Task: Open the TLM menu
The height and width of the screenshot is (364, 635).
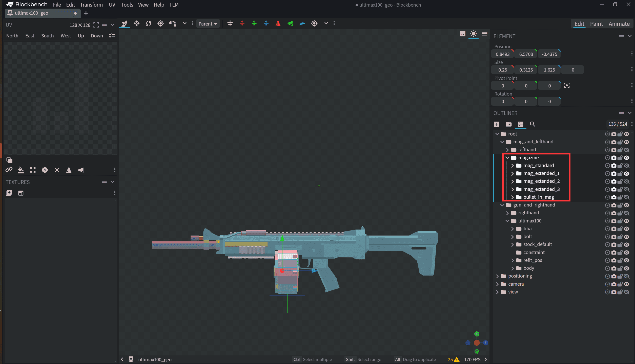Action: pyautogui.click(x=174, y=5)
